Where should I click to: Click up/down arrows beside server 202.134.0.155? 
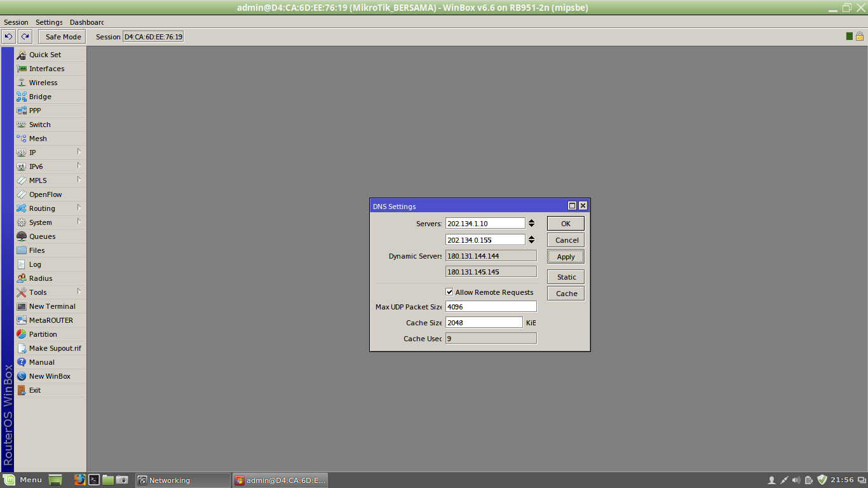pyautogui.click(x=532, y=240)
